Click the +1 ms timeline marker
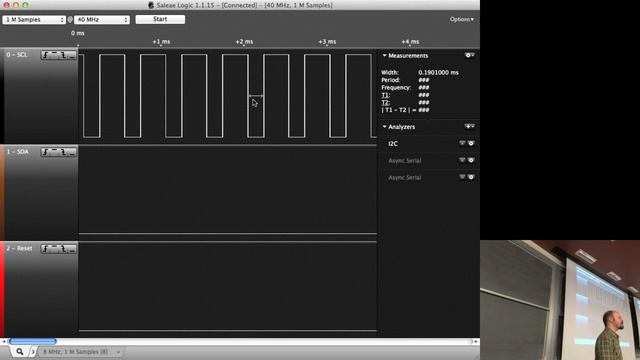Screen dimensions: 640x360 pos(161,42)
